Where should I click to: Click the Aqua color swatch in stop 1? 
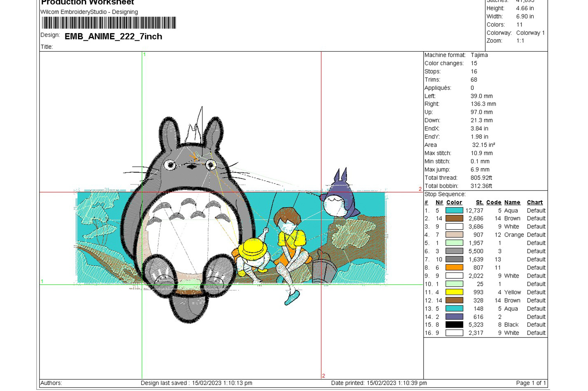coord(454,210)
